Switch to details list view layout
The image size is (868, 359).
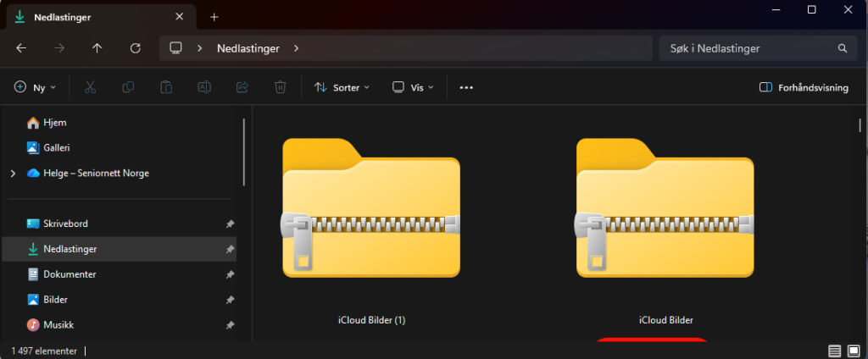click(x=834, y=351)
